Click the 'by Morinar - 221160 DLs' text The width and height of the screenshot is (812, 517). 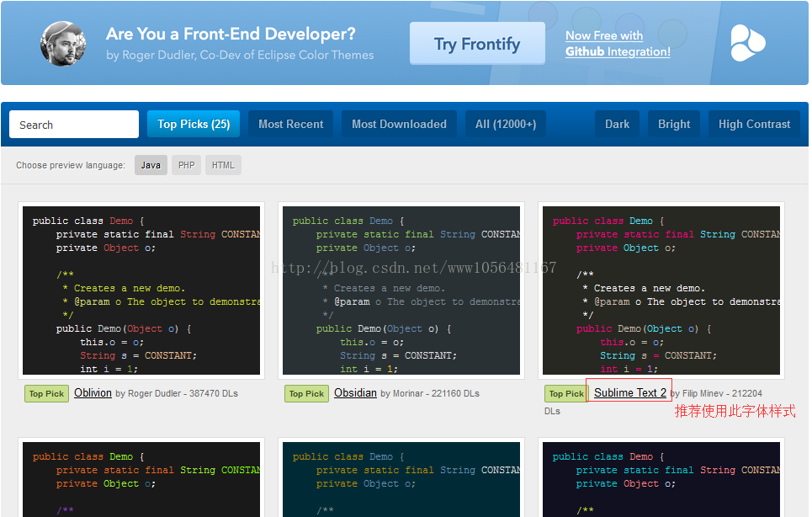tap(430, 394)
